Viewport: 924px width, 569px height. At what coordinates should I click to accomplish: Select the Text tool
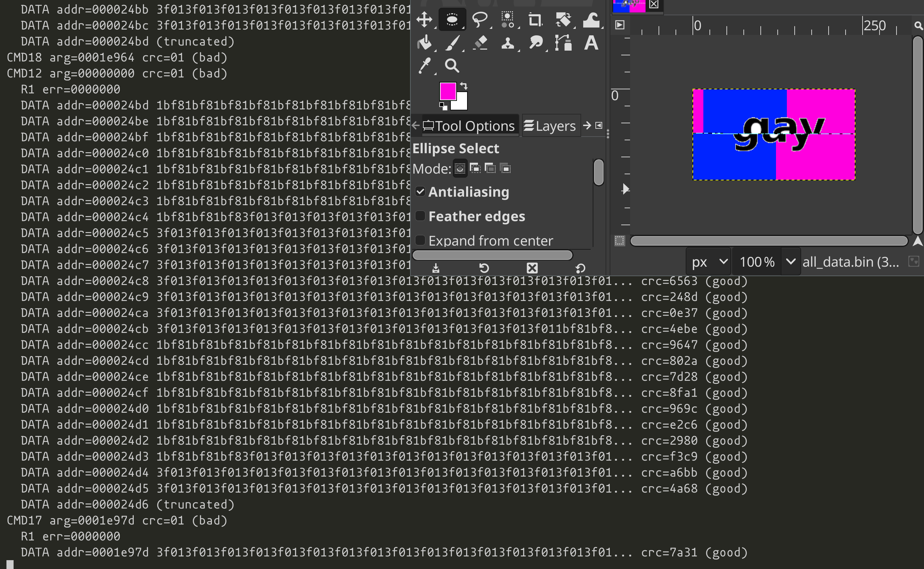[591, 43]
